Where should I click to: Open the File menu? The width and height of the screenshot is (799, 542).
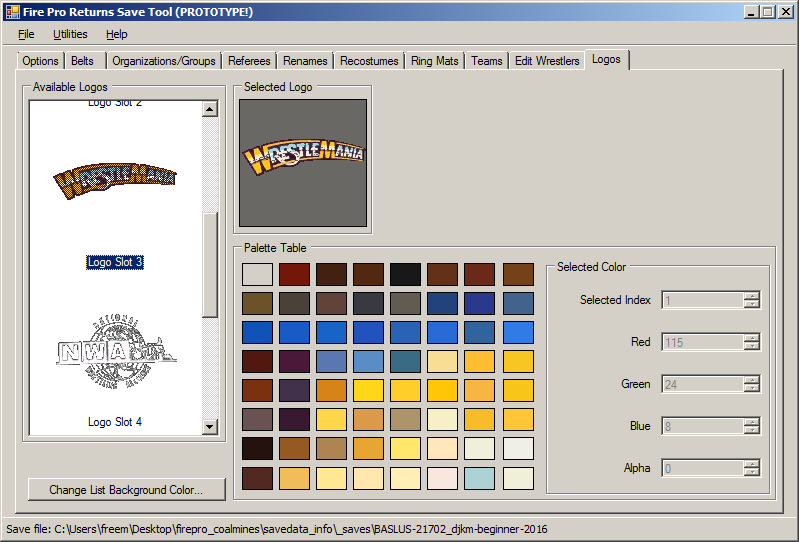(x=26, y=34)
